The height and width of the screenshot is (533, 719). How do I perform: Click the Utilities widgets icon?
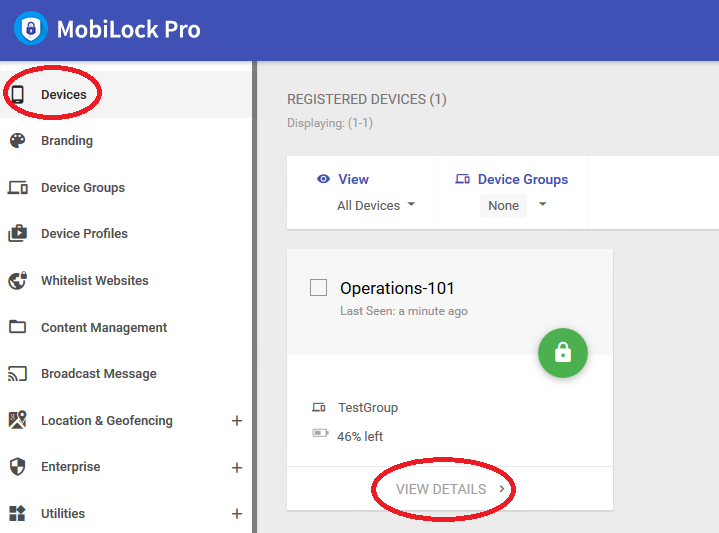(x=17, y=513)
